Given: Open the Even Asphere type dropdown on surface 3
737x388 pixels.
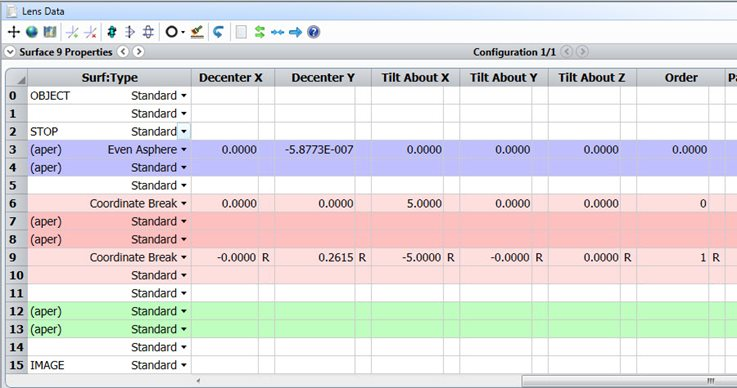Looking at the screenshot, I should pyautogui.click(x=184, y=150).
